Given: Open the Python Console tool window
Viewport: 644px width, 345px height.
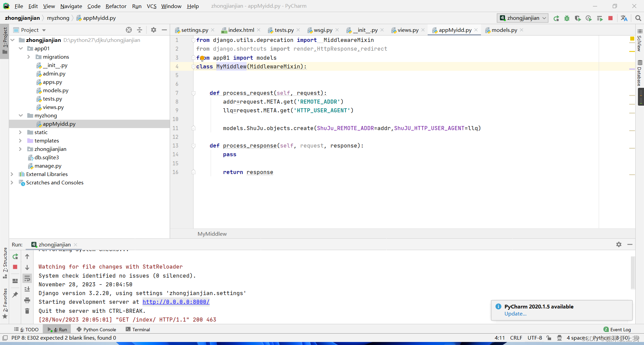Looking at the screenshot, I should (x=96, y=330).
